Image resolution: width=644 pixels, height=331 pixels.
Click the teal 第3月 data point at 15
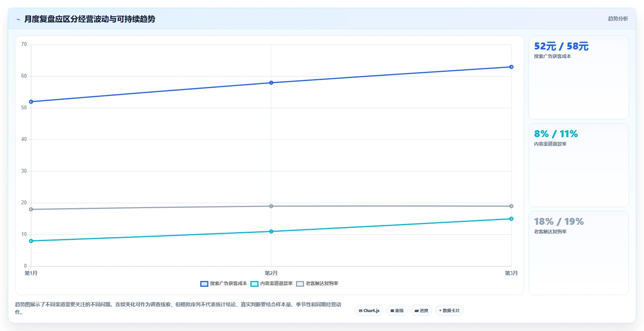511,219
